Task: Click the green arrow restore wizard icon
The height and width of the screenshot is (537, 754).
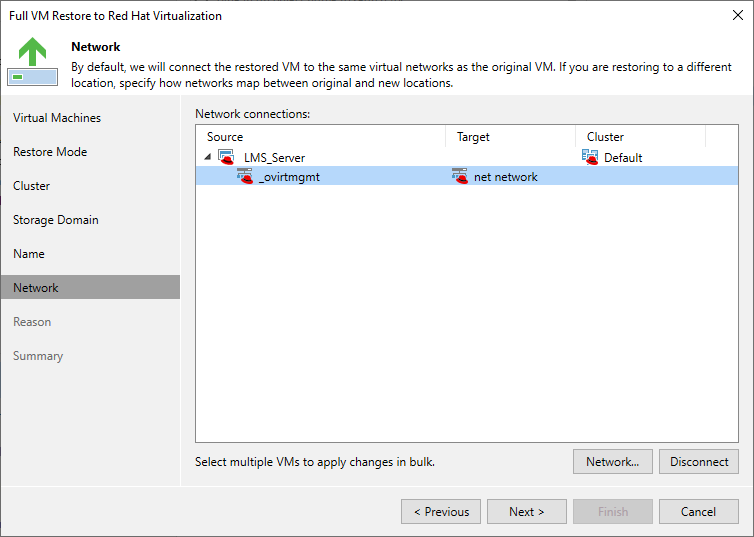Action: click(32, 60)
